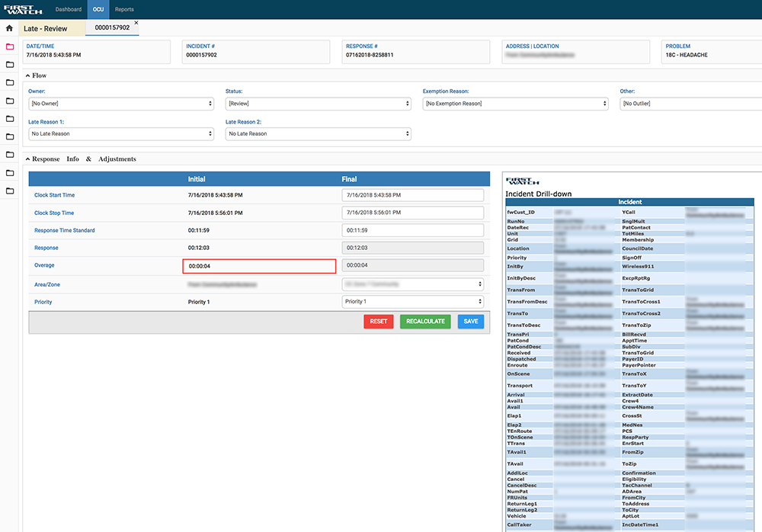Click the red RESET button
Image resolution: width=762 pixels, height=532 pixels.
pos(379,322)
